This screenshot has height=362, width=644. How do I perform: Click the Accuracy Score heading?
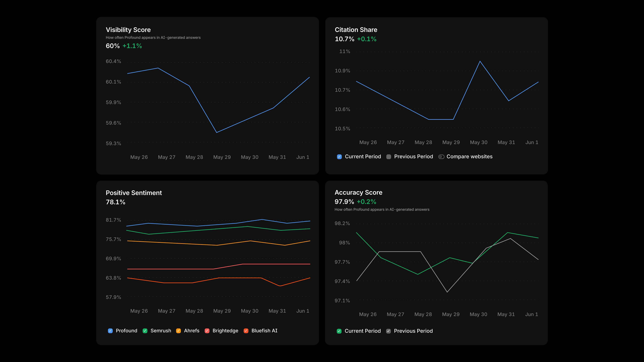[x=358, y=192]
